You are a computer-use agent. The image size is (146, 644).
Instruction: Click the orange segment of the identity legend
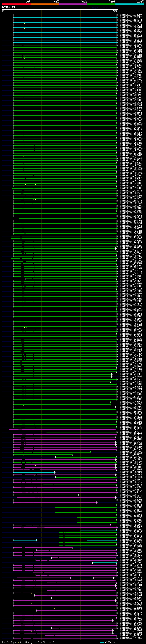pos(45,4)
